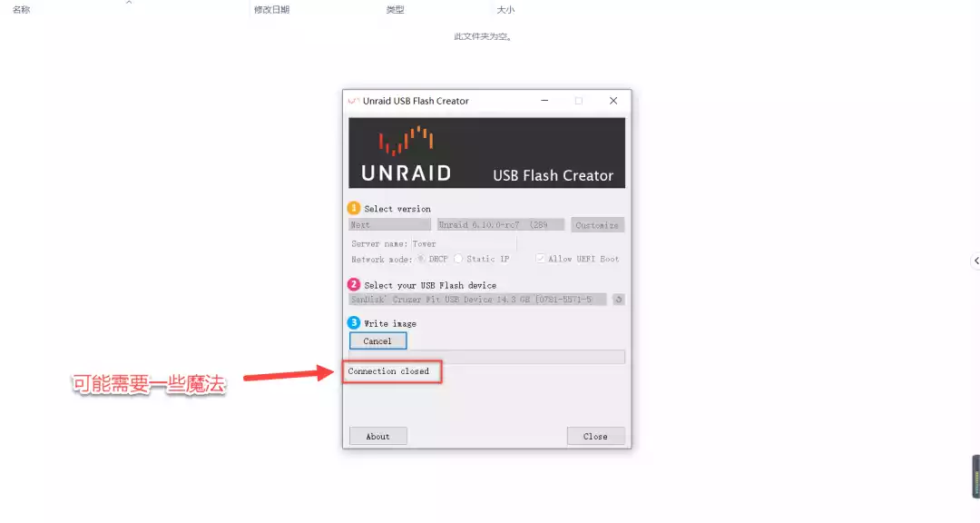This screenshot has height=523, width=980.
Task: Click the blue step 3 number badge
Action: click(354, 323)
